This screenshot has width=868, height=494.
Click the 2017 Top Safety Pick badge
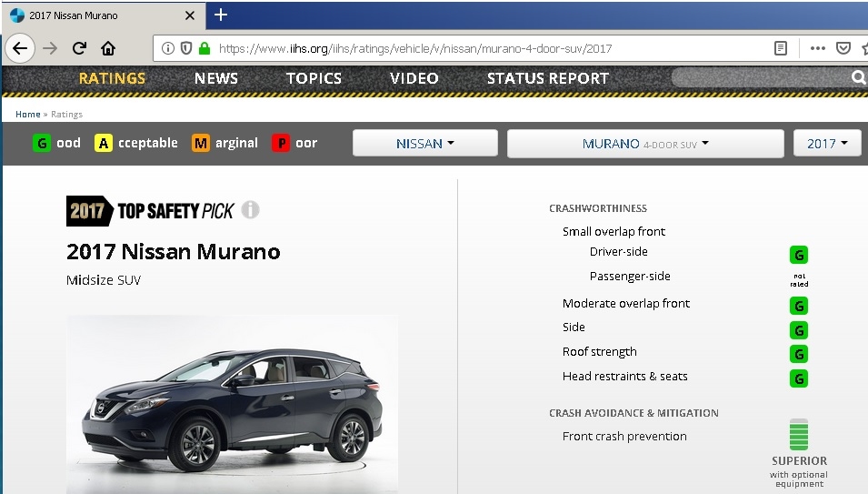pos(150,211)
